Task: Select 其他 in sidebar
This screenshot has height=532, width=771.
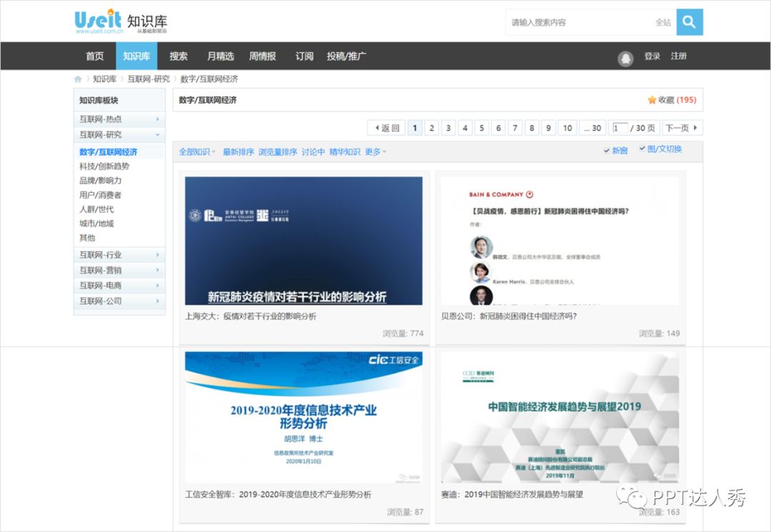Action: coord(87,238)
